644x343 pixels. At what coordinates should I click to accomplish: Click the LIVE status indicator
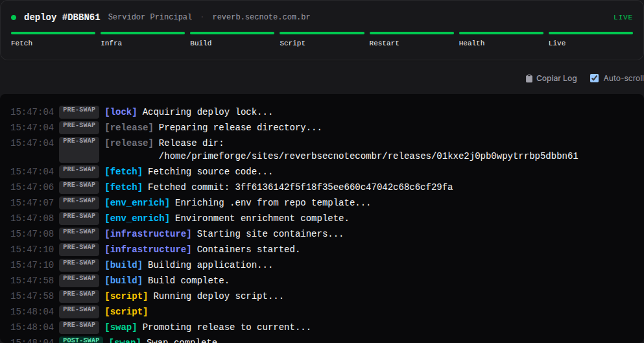[x=623, y=18]
